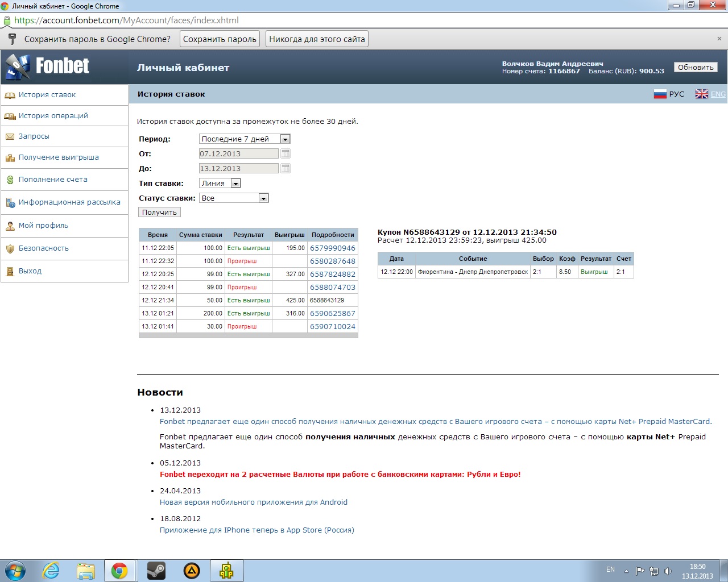This screenshot has height=582, width=728.
Task: Open the Тип ставки dropdown
Action: pos(220,183)
